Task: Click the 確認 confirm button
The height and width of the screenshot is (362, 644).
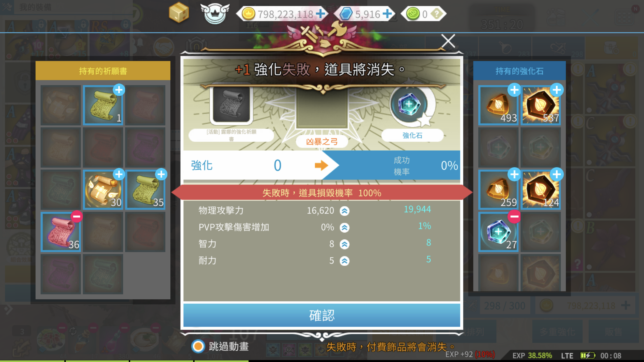Action: click(x=322, y=315)
